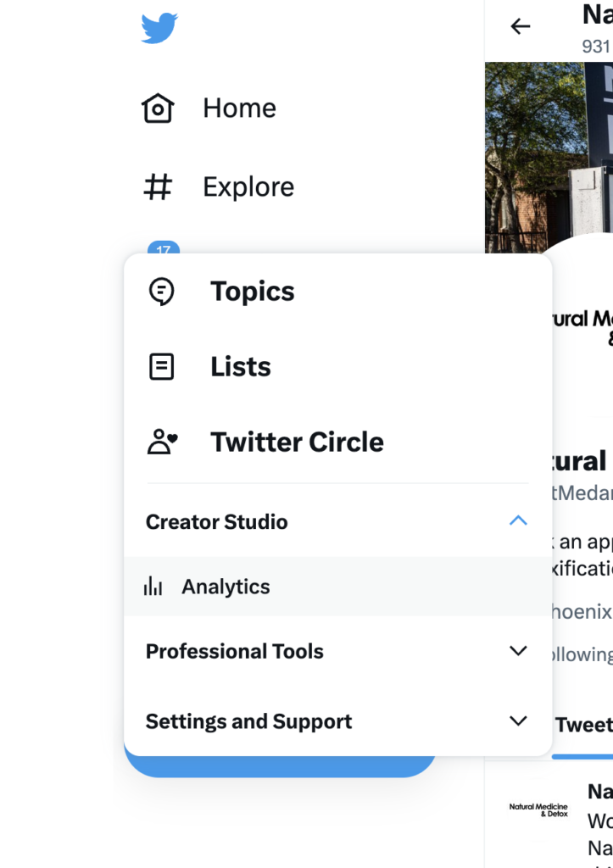Select the Home icon in sidebar

pos(158,108)
